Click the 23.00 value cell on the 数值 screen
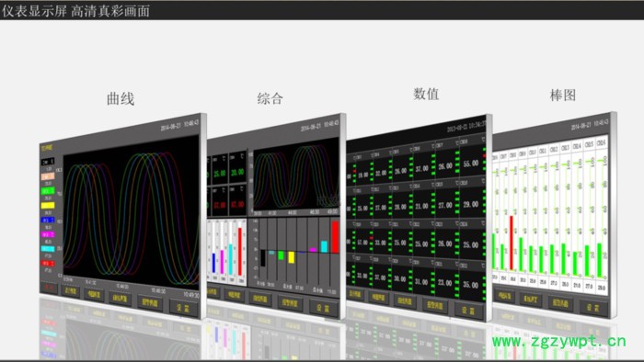Viewport: 644px width, 362px height. click(x=444, y=283)
